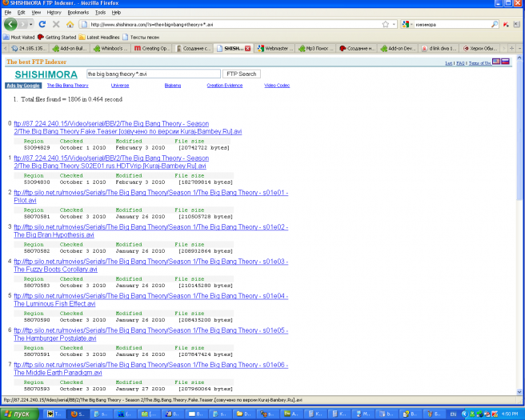Click the magnifier icon in the search box

tap(495, 25)
